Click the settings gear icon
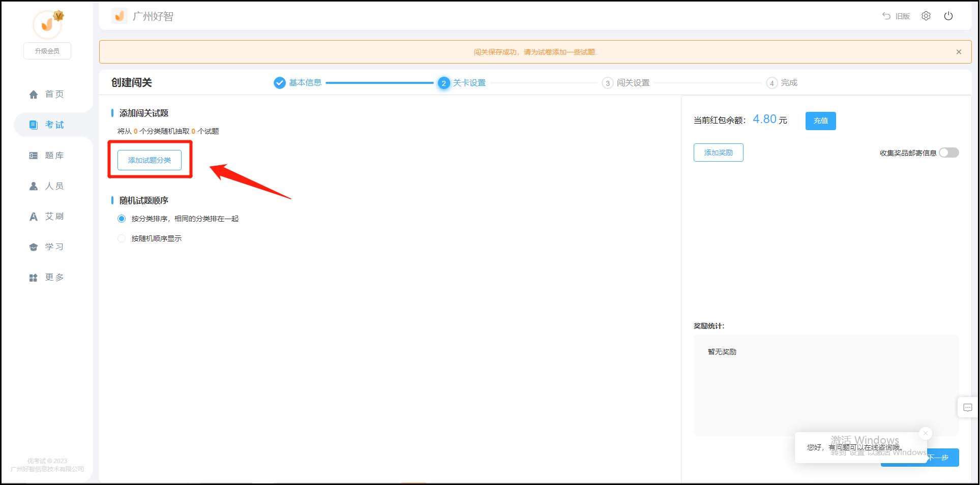This screenshot has height=485, width=980. click(x=926, y=16)
